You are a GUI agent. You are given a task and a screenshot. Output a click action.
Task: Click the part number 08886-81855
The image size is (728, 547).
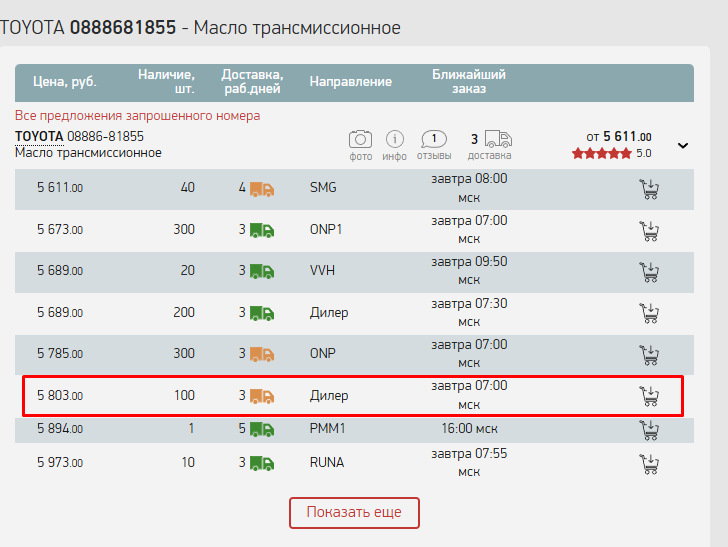(x=105, y=137)
